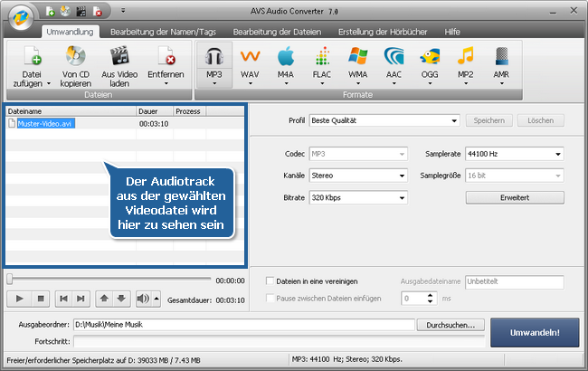Select the OGG fish format icon
The height and width of the screenshot is (371, 588).
click(x=430, y=57)
